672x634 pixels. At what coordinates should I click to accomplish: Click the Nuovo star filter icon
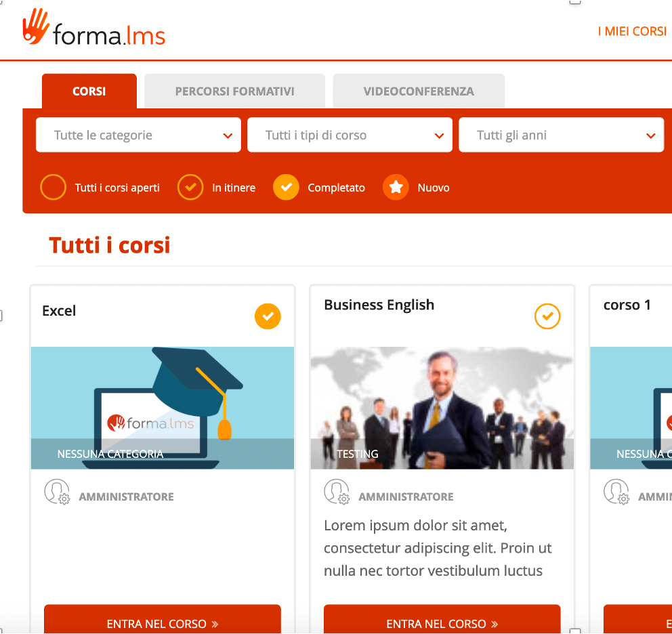pos(396,188)
